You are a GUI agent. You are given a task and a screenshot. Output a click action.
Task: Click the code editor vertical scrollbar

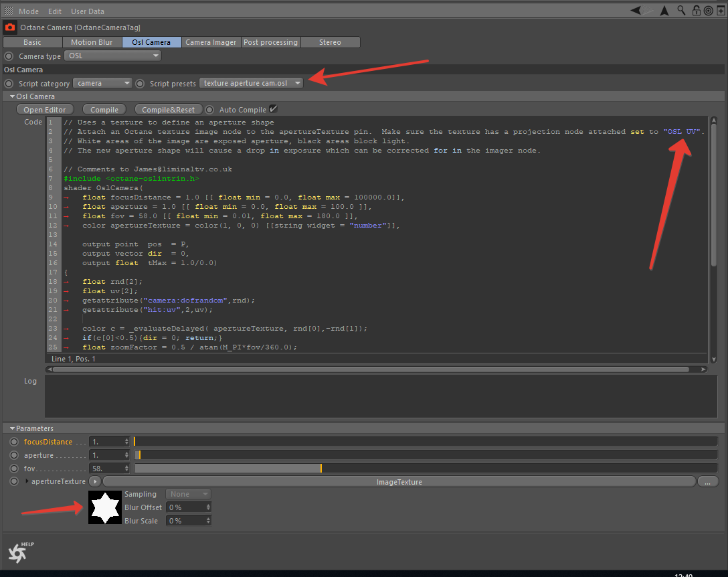pyautogui.click(x=714, y=195)
